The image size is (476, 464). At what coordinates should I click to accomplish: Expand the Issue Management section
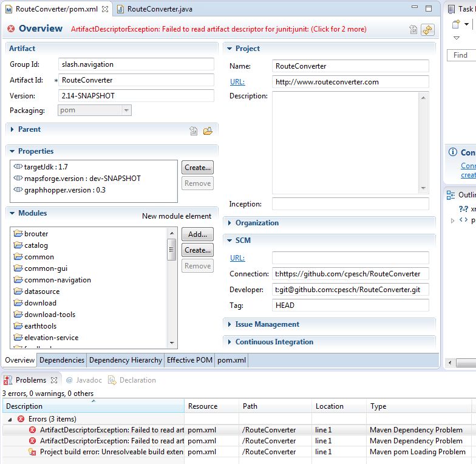pyautogui.click(x=229, y=324)
